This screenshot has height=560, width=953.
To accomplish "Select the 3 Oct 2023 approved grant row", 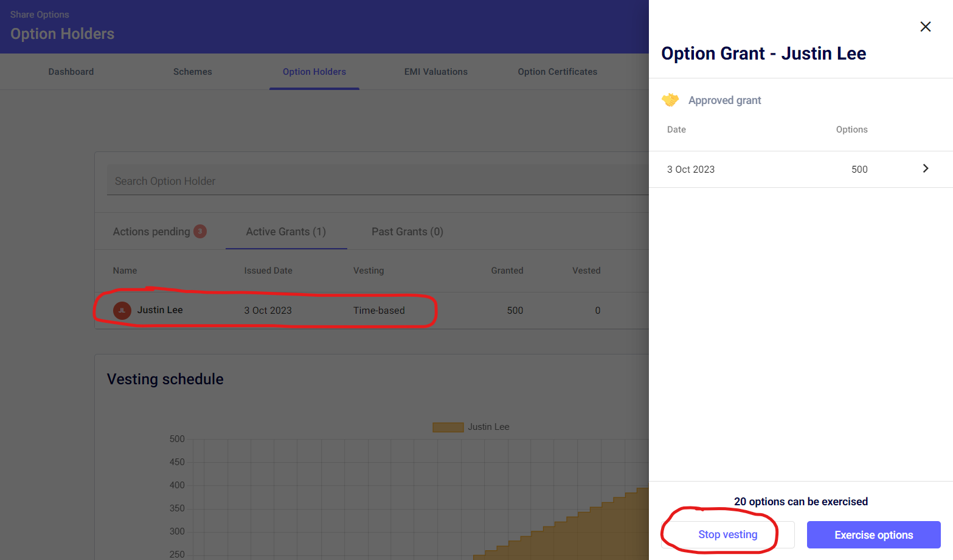I will tap(791, 169).
